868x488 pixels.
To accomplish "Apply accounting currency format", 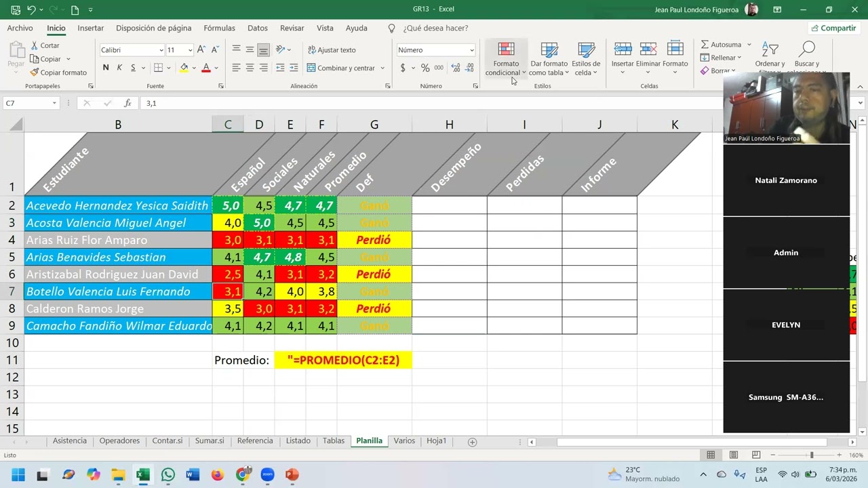I will click(x=403, y=68).
